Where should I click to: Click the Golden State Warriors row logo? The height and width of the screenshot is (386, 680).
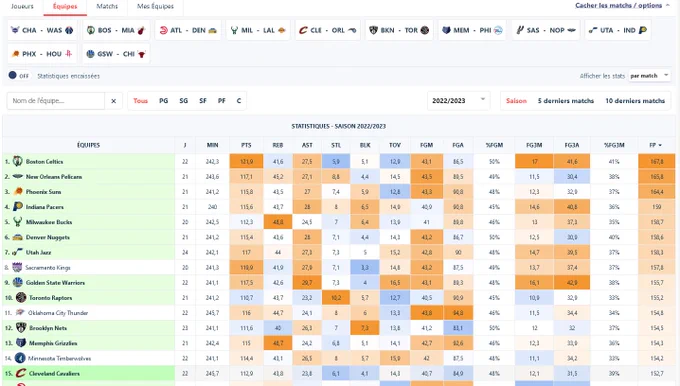point(18,282)
